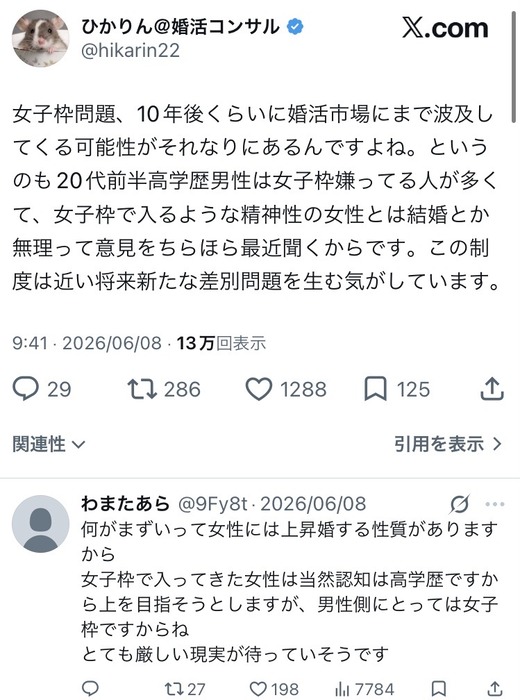Expand the 関連性 sort dropdown
Screen dimensions: 520x700
coord(49,444)
